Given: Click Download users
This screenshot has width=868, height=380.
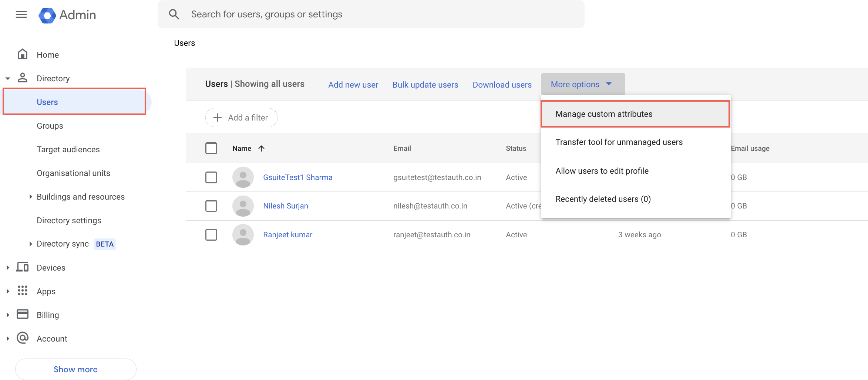Looking at the screenshot, I should click(502, 85).
